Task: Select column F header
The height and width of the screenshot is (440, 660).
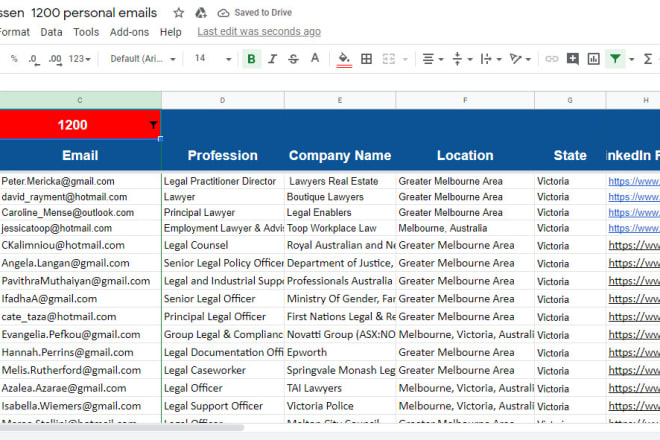Action: pyautogui.click(x=465, y=100)
